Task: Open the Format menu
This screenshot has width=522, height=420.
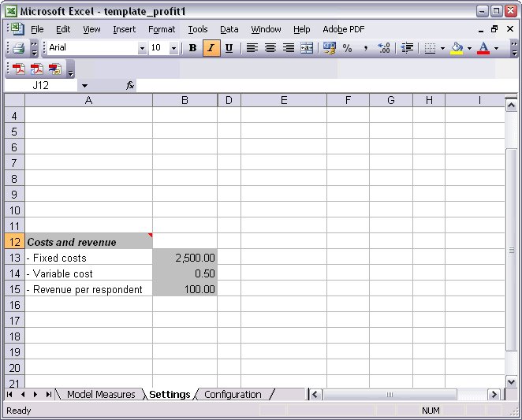Action: pyautogui.click(x=162, y=29)
